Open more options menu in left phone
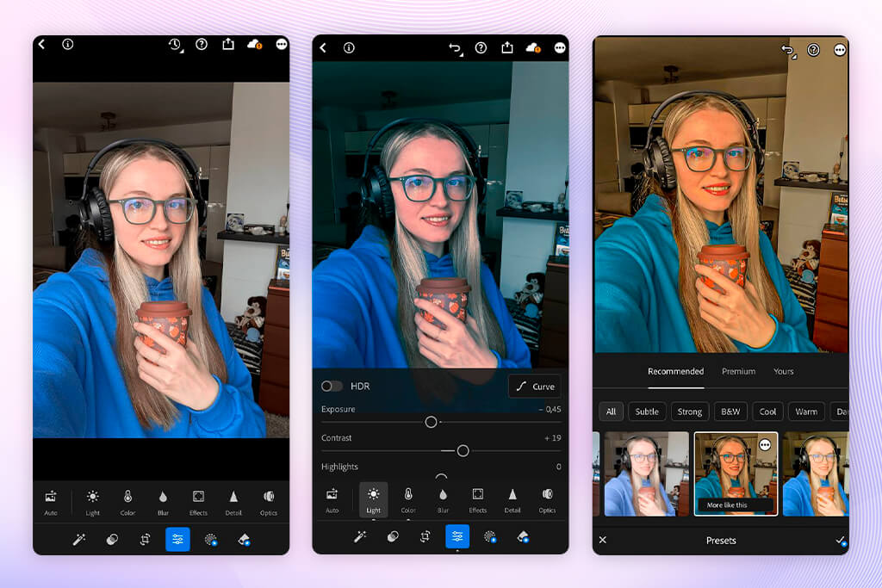The height and width of the screenshot is (588, 882). pos(282,44)
